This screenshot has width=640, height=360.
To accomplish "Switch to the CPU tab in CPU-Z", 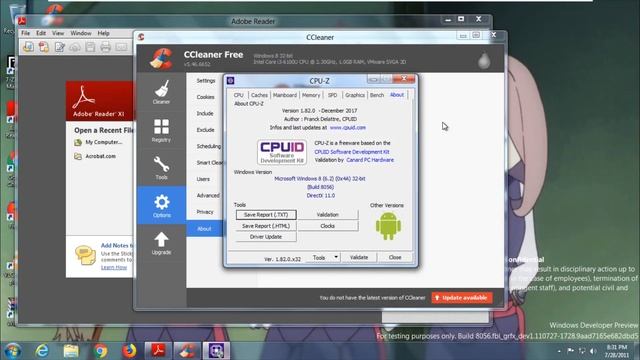I will [238, 95].
